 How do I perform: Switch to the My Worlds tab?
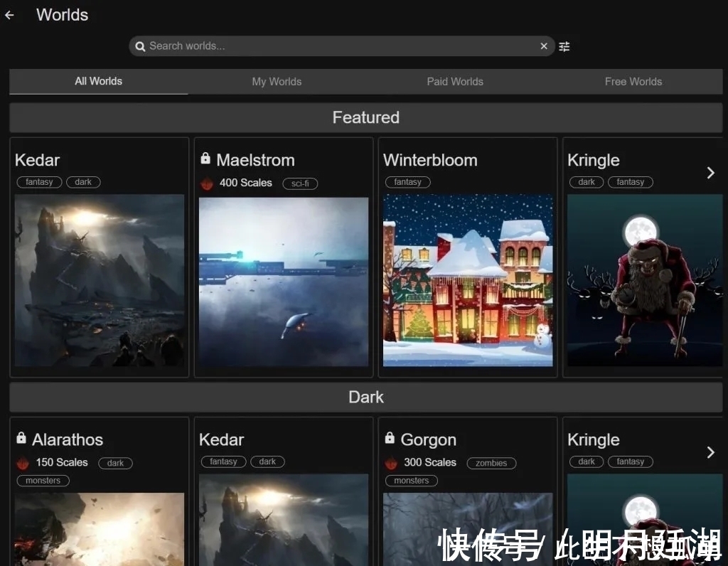tap(277, 82)
